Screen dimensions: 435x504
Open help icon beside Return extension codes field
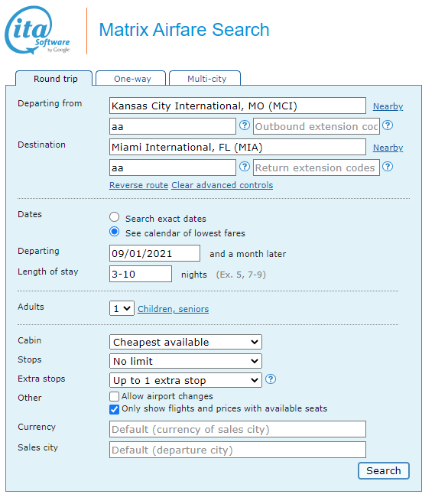pos(388,167)
